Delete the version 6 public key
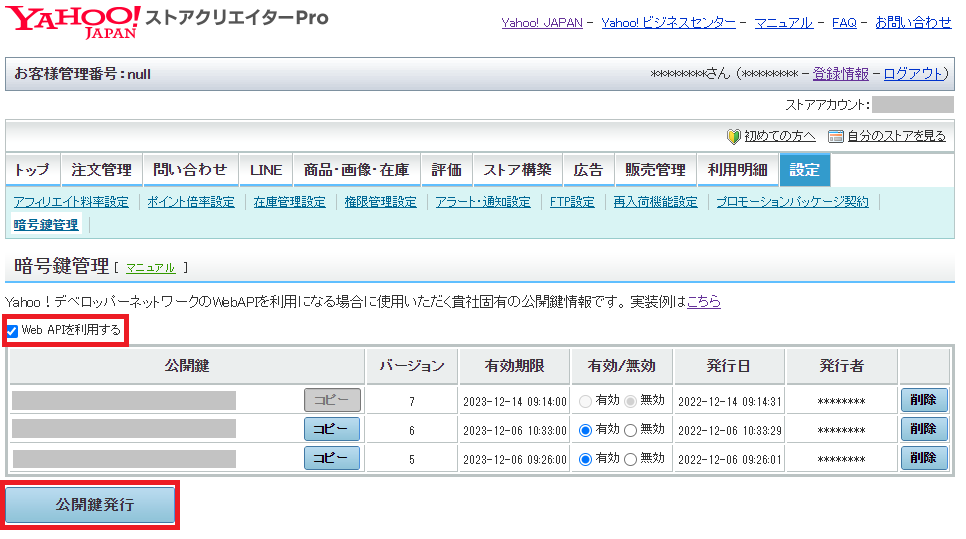Screen dimensions: 966x539 (924, 429)
